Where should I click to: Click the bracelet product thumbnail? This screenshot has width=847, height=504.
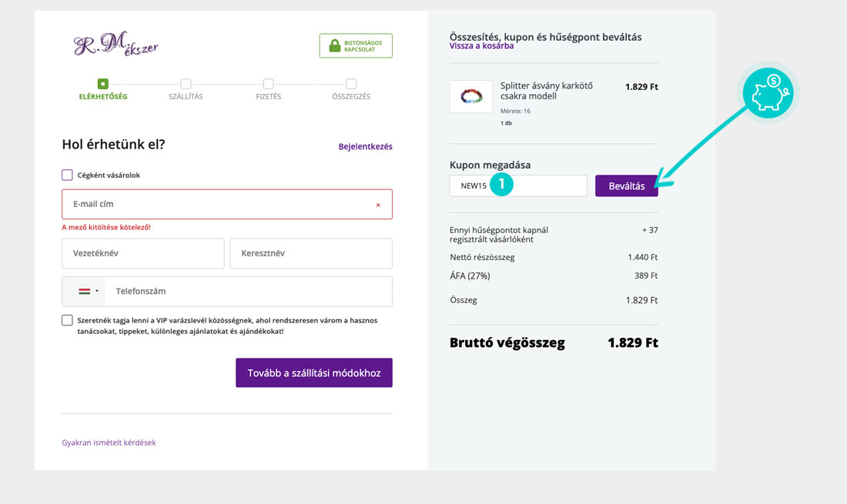point(470,97)
